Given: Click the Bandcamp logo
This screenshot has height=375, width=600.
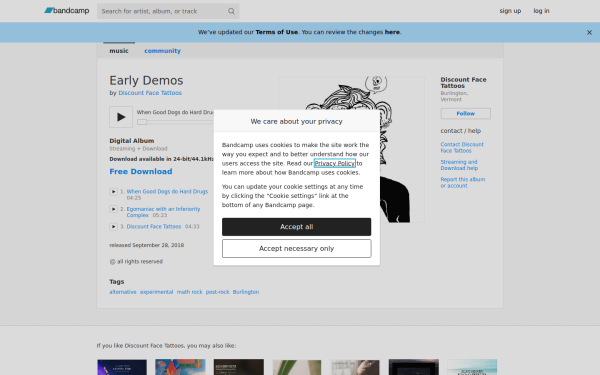Looking at the screenshot, I should pyautogui.click(x=67, y=11).
